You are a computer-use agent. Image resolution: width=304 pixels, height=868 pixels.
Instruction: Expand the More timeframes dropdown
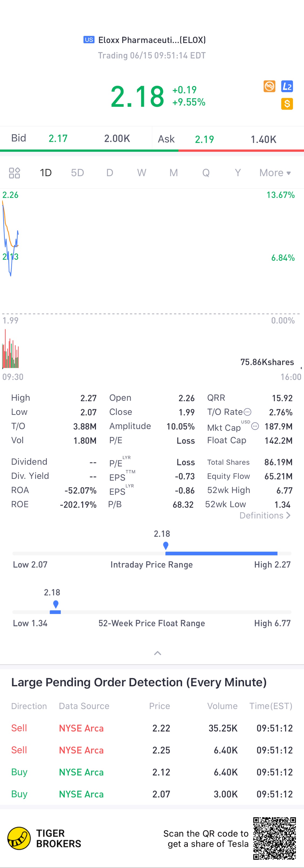[275, 173]
